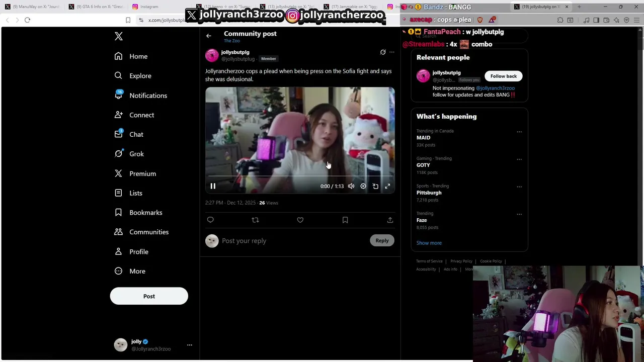Open Chat messages
Viewport: 644px width, 362px height.
coord(128,134)
